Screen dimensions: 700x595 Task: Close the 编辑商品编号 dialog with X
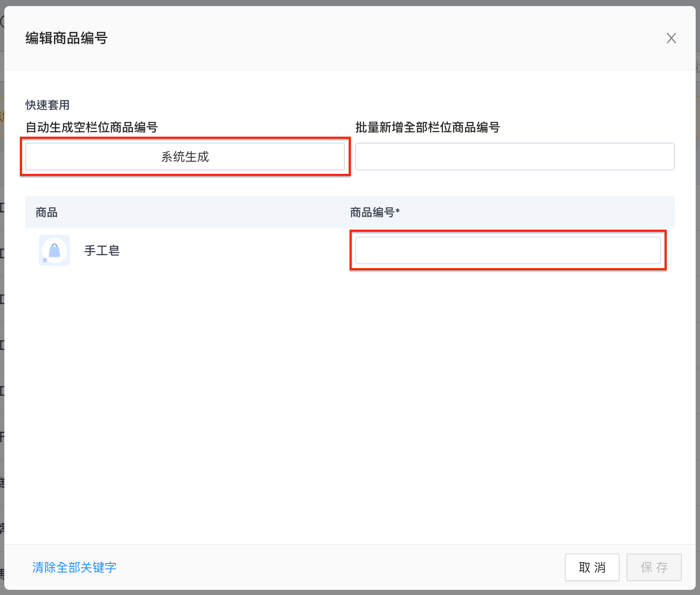coord(671,38)
